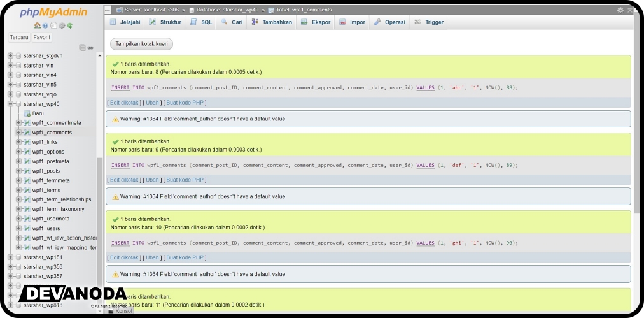Image resolution: width=644 pixels, height=318 pixels.
Task: Expand the starshar_vln database node
Action: point(11,66)
